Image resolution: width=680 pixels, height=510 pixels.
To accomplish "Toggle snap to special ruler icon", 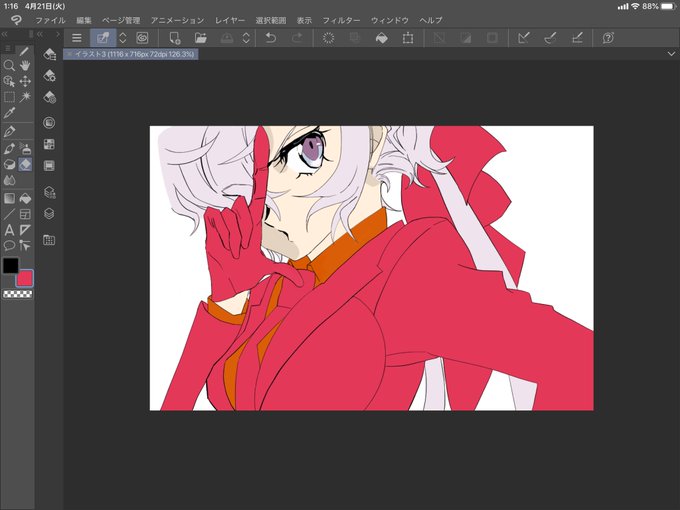I will (x=550, y=38).
